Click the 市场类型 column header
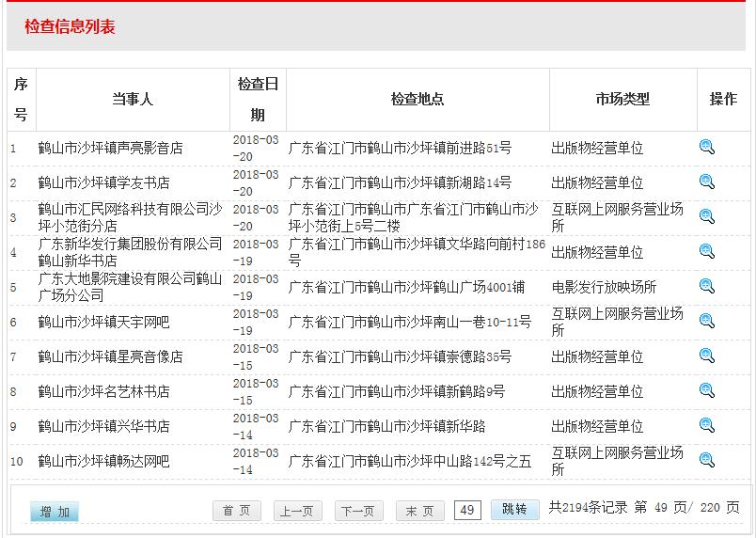The width and height of the screenshot is (756, 538). [x=622, y=99]
